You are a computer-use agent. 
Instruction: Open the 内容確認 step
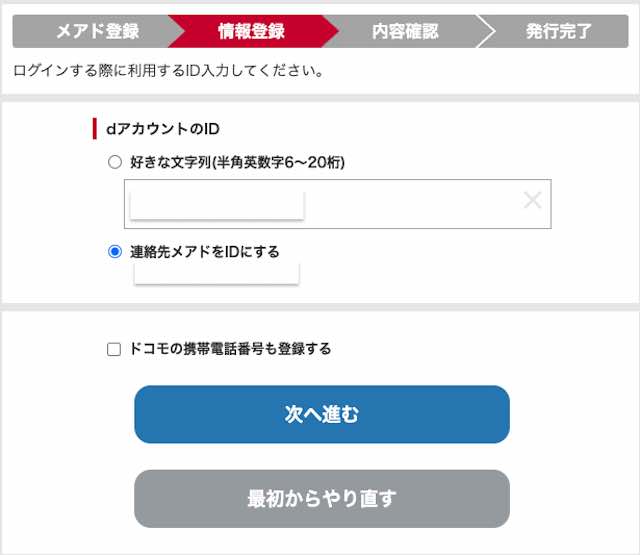click(x=404, y=31)
